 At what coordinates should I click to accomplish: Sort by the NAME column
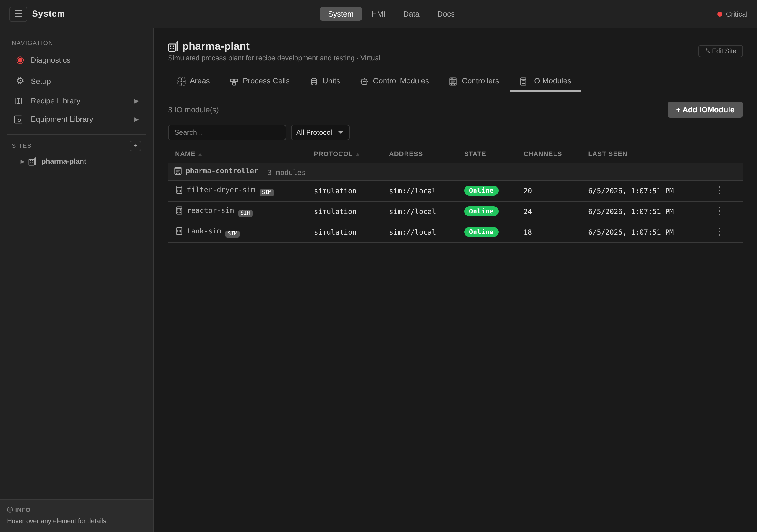click(188, 154)
